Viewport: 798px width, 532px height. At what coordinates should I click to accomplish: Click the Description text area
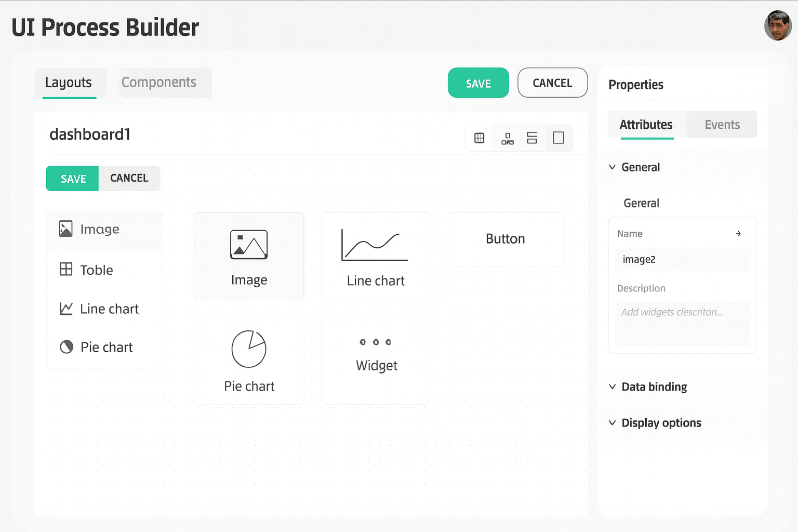pyautogui.click(x=682, y=324)
